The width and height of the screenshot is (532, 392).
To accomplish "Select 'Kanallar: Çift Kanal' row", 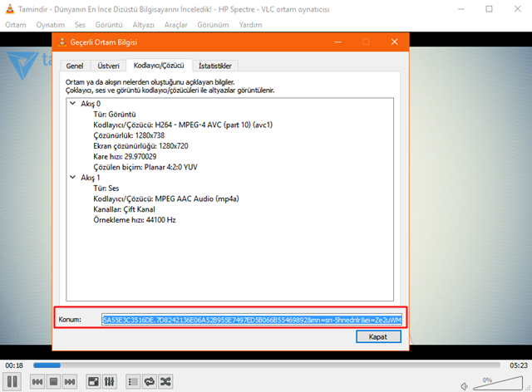I will coord(124,209).
